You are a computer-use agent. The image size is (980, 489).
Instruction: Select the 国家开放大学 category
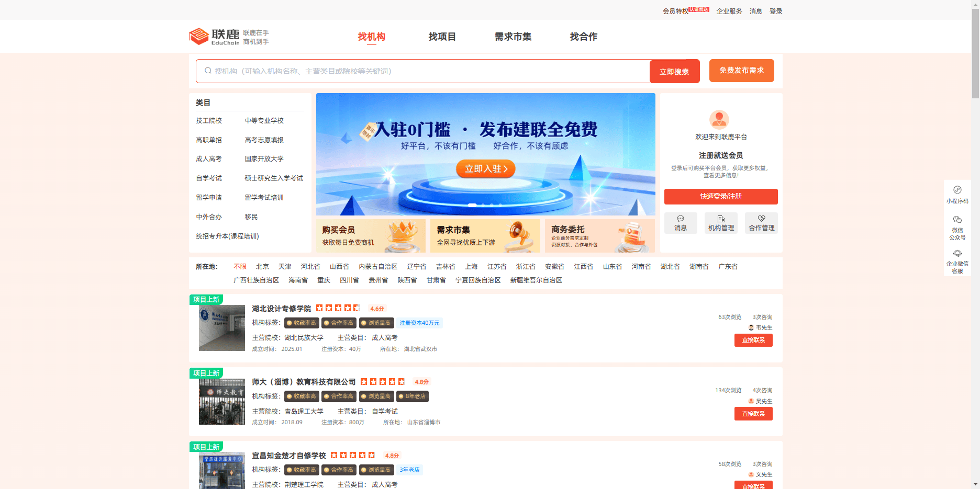point(264,159)
